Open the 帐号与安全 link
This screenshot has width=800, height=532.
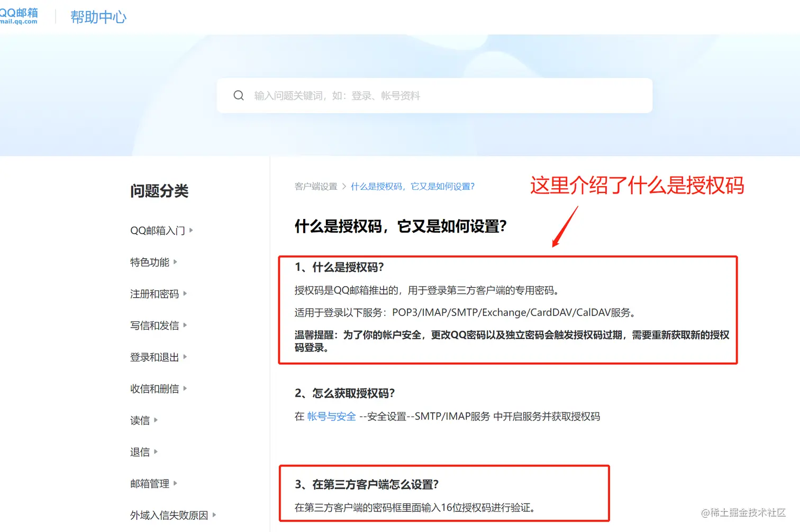click(331, 417)
